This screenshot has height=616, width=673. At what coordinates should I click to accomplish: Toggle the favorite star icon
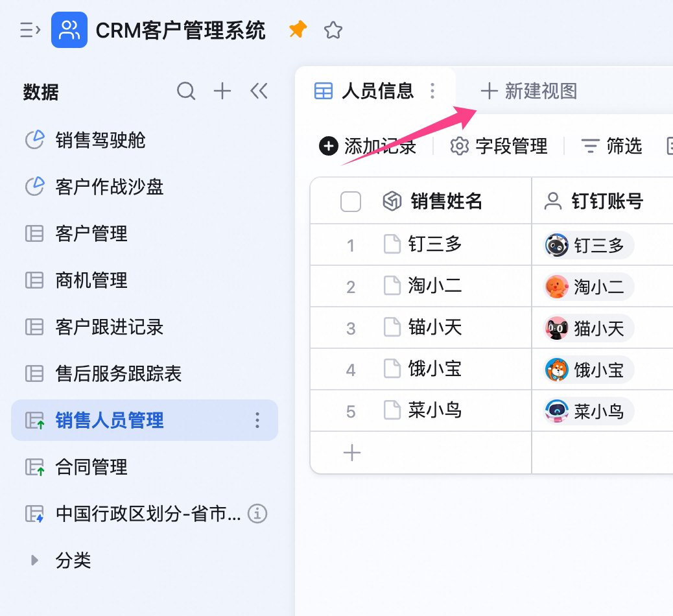[333, 30]
